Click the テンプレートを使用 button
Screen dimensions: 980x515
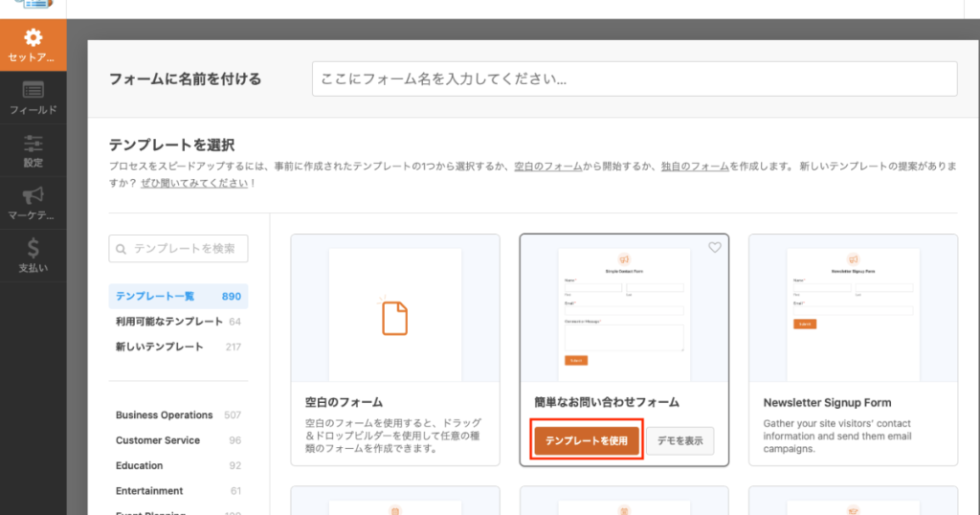tap(586, 441)
